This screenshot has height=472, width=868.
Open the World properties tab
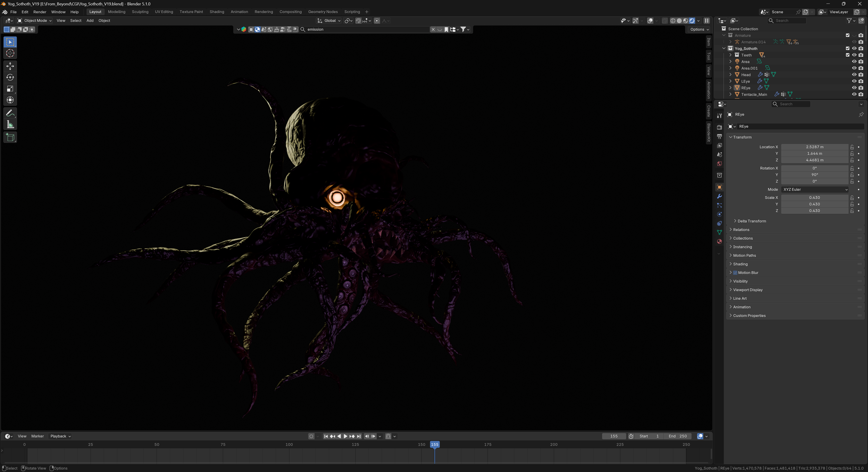(719, 164)
